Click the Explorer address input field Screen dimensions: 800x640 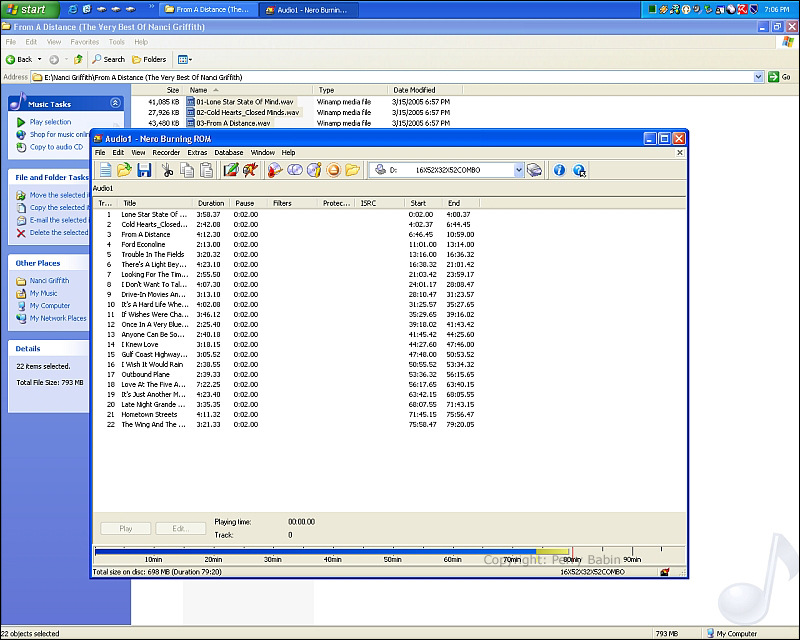(x=392, y=77)
